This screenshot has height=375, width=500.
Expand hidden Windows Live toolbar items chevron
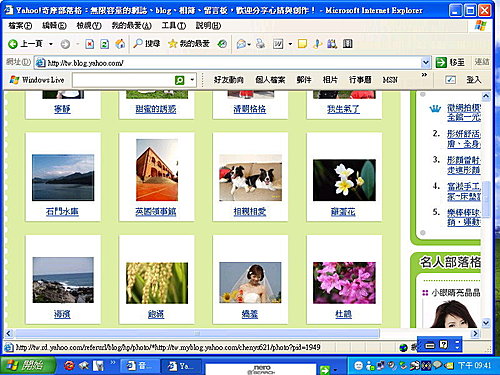[424, 75]
